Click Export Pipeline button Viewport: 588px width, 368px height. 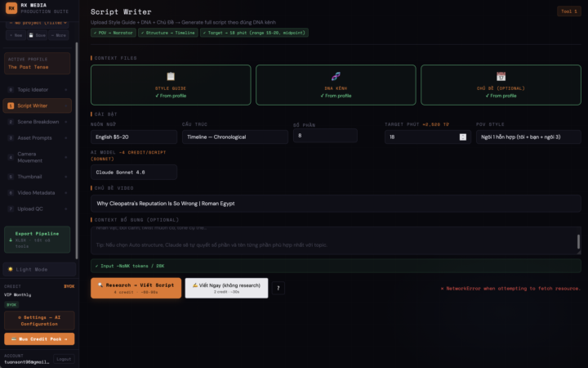[x=37, y=240]
